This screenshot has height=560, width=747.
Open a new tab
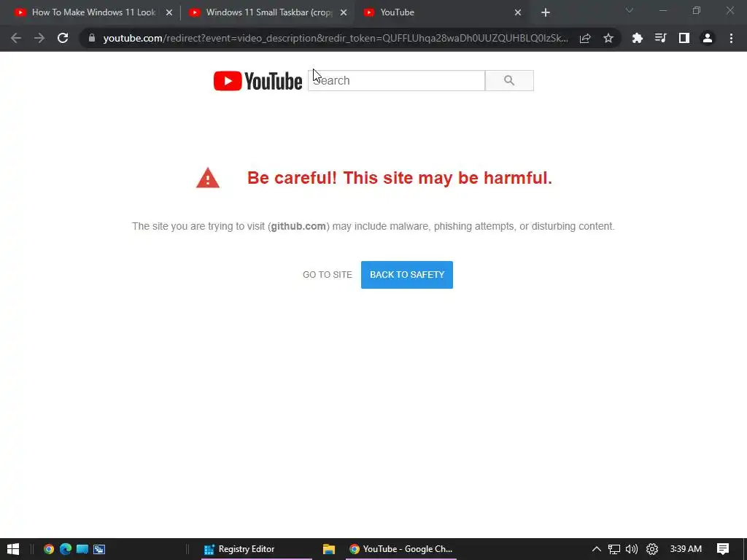(546, 12)
